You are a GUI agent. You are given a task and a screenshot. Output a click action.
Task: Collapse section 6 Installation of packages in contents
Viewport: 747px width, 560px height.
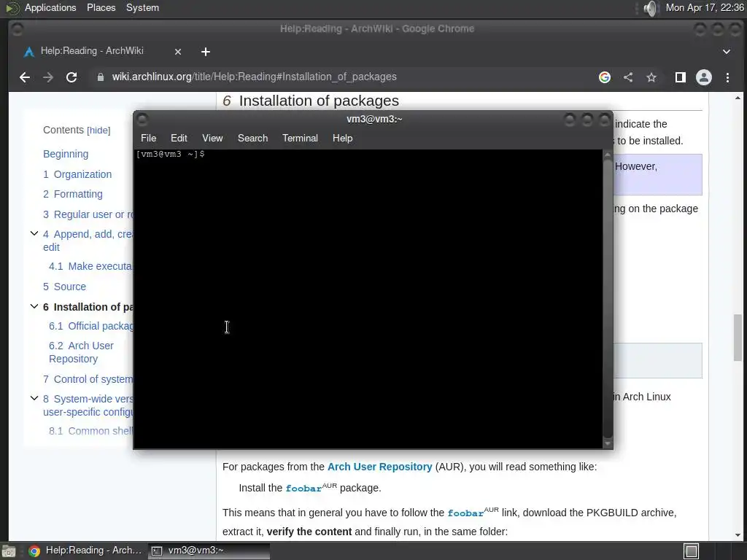coord(34,307)
